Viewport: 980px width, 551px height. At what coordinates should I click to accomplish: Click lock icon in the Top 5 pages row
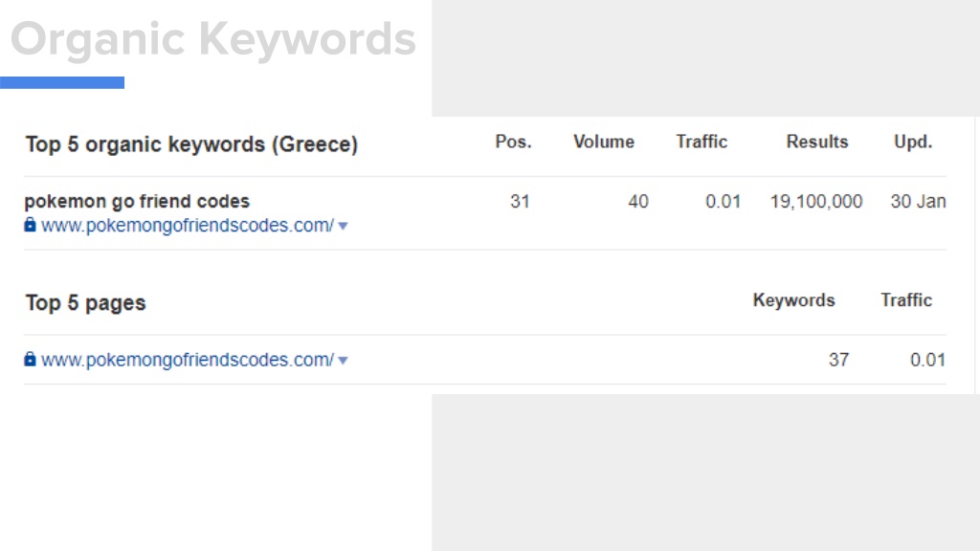click(x=30, y=360)
